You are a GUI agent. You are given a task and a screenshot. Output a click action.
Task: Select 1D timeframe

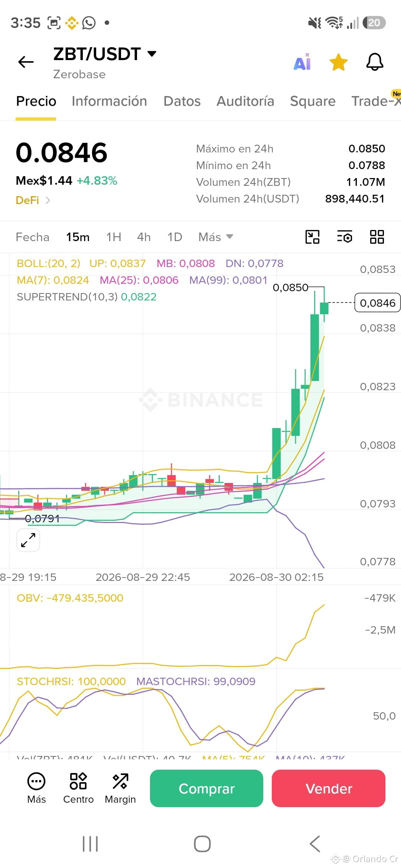(x=175, y=237)
